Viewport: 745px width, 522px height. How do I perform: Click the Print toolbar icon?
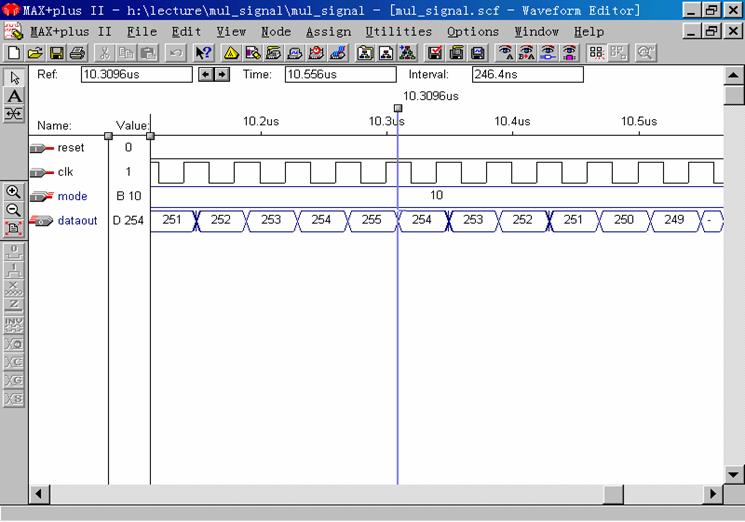pos(77,53)
